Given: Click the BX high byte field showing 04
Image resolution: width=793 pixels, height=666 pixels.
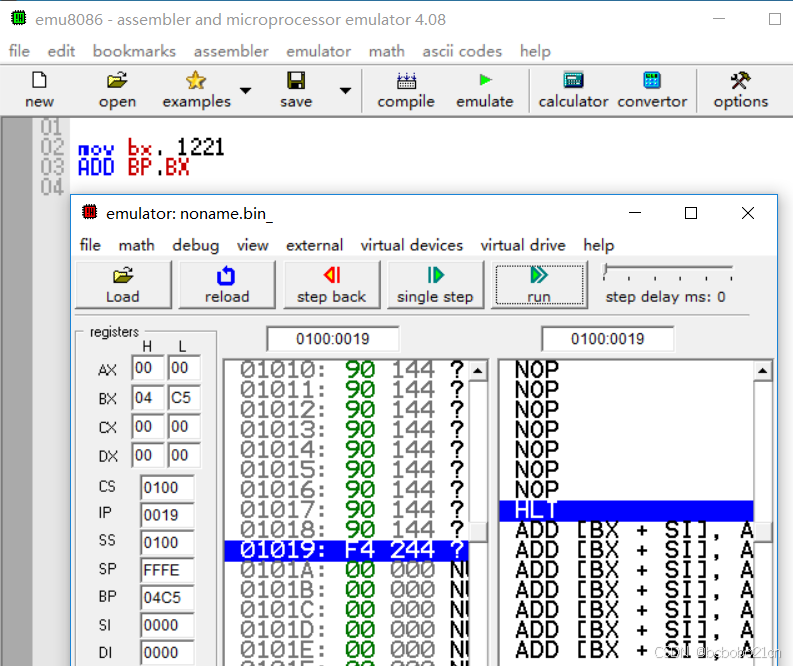Looking at the screenshot, I should [x=148, y=397].
